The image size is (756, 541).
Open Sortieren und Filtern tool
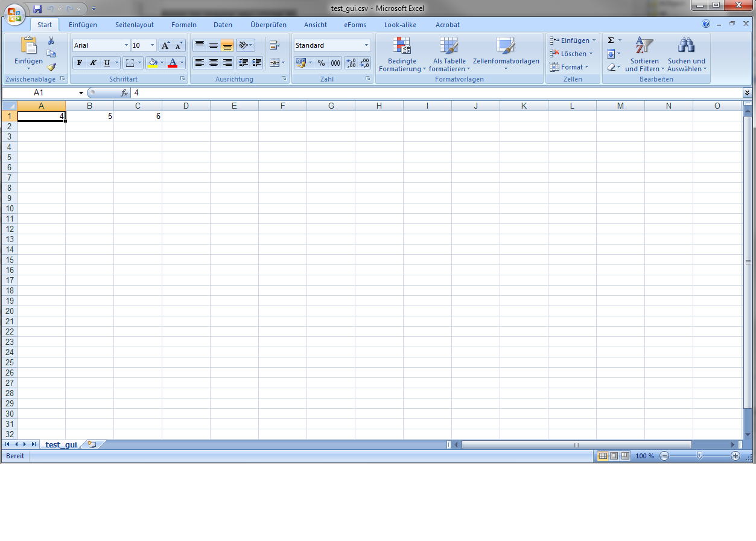click(x=644, y=54)
